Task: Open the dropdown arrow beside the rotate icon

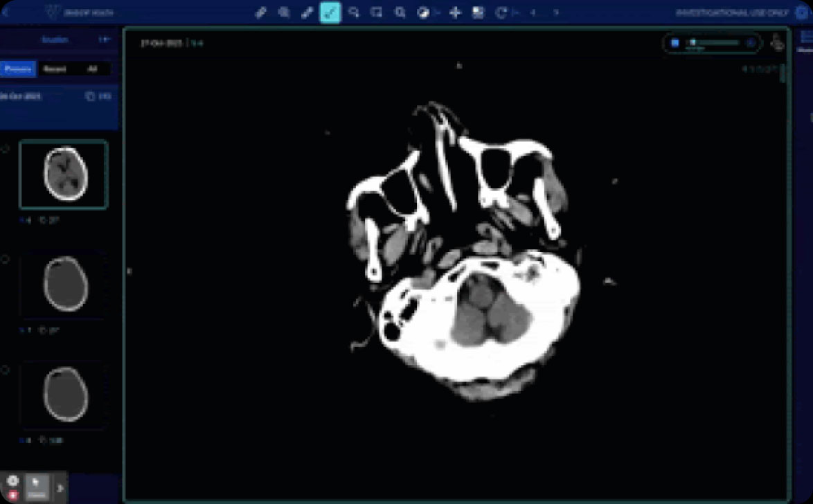Action: coord(516,13)
